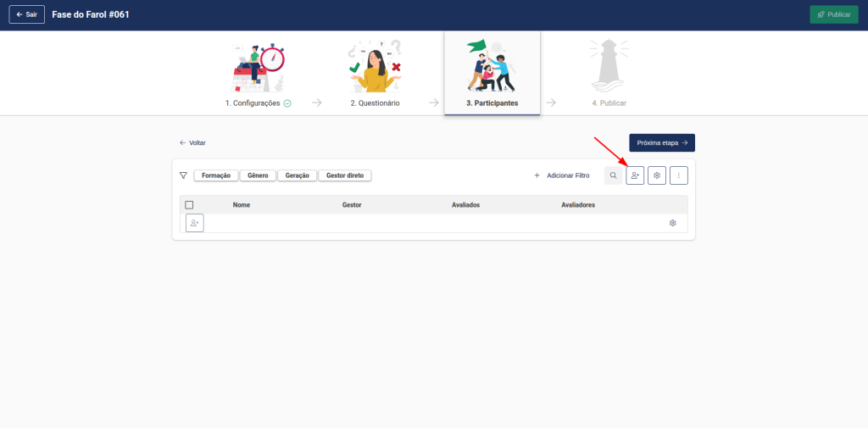This screenshot has width=868, height=428.
Task: Expand the Geração filter
Action: [297, 175]
